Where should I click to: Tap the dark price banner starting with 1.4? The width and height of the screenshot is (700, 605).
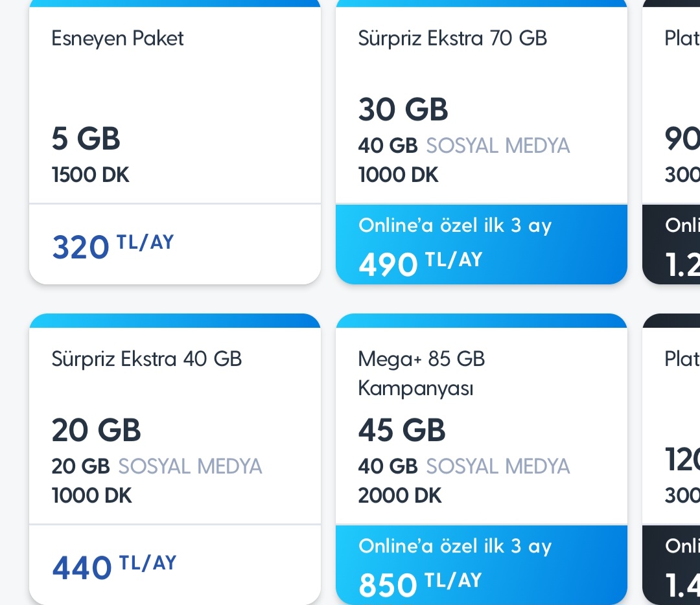click(x=673, y=565)
